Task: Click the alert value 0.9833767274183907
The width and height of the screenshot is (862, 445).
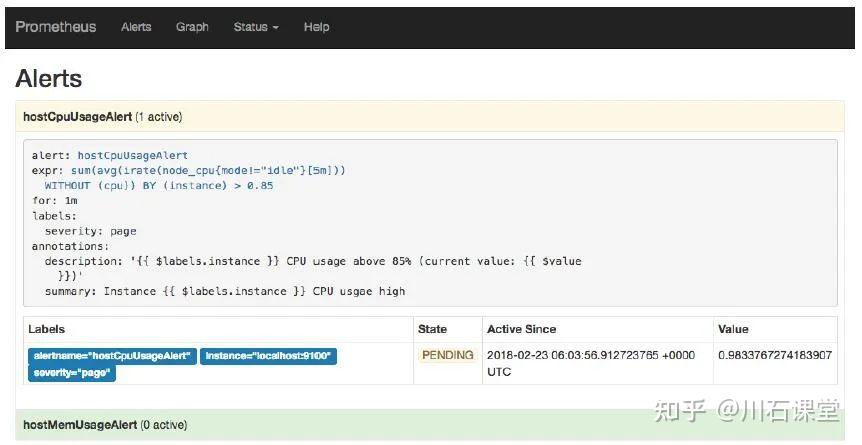Action: pyautogui.click(x=775, y=355)
